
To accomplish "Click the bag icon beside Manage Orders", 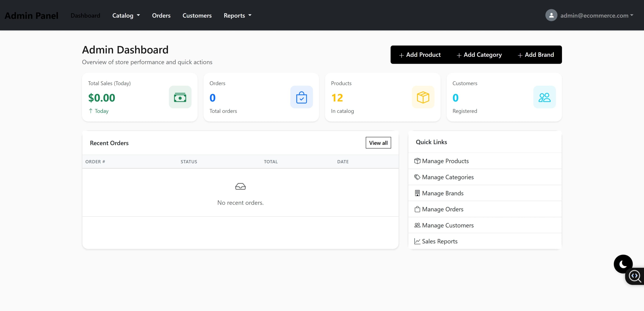I will tap(417, 209).
